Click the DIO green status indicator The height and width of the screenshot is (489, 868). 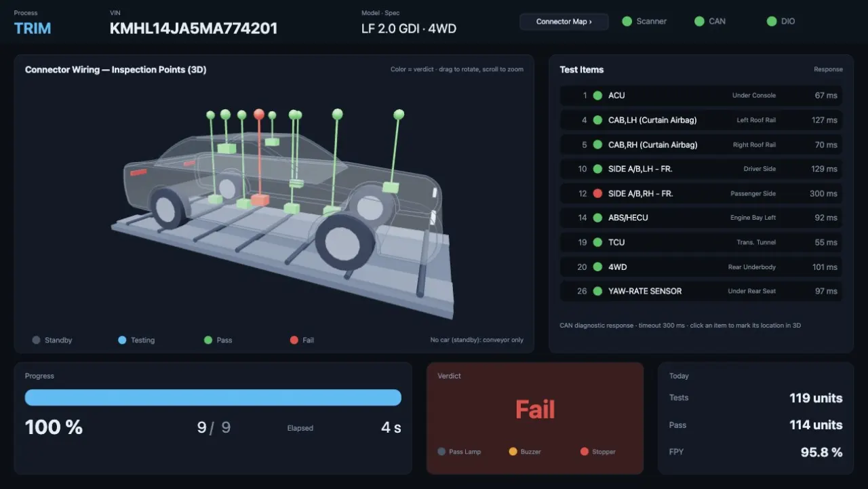(771, 22)
